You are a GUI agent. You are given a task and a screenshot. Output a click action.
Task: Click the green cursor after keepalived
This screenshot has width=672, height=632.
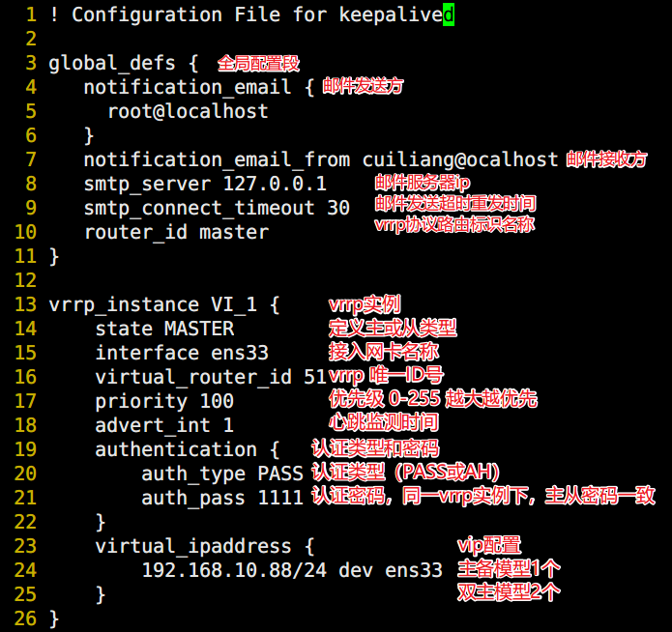tap(449, 15)
